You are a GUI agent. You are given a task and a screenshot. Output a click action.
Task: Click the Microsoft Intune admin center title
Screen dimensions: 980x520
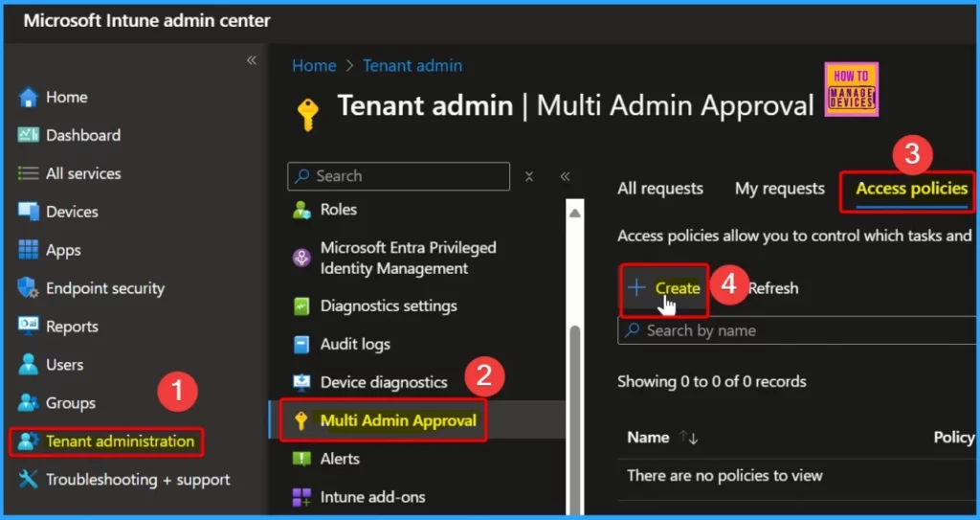[x=146, y=20]
